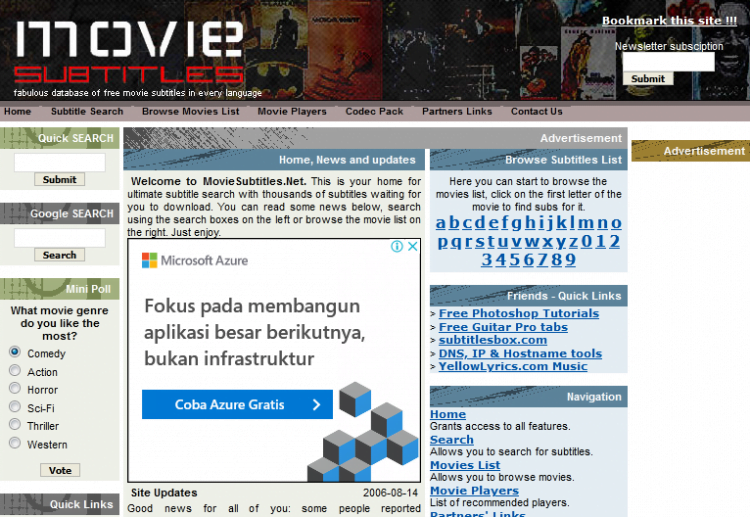This screenshot has height=517, width=750.
Task: Click the Microsoft Azure logo
Action: [x=195, y=261]
